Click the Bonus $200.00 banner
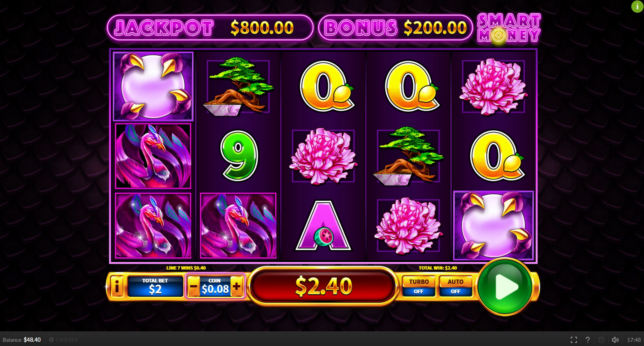Image resolution: width=644 pixels, height=346 pixels. [395, 27]
